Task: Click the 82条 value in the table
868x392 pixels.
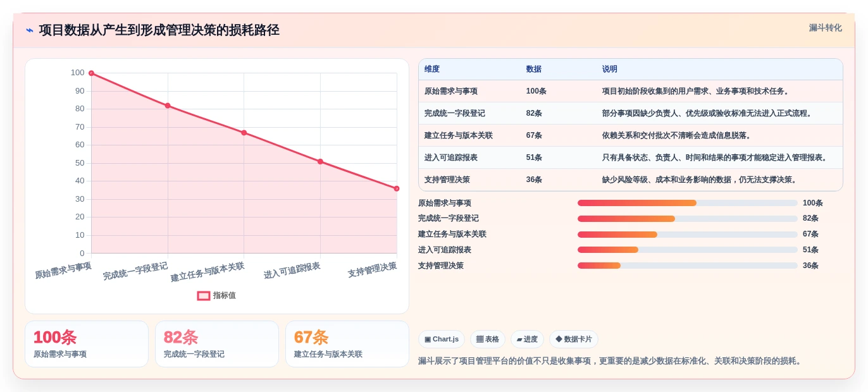Action: pyautogui.click(x=534, y=113)
